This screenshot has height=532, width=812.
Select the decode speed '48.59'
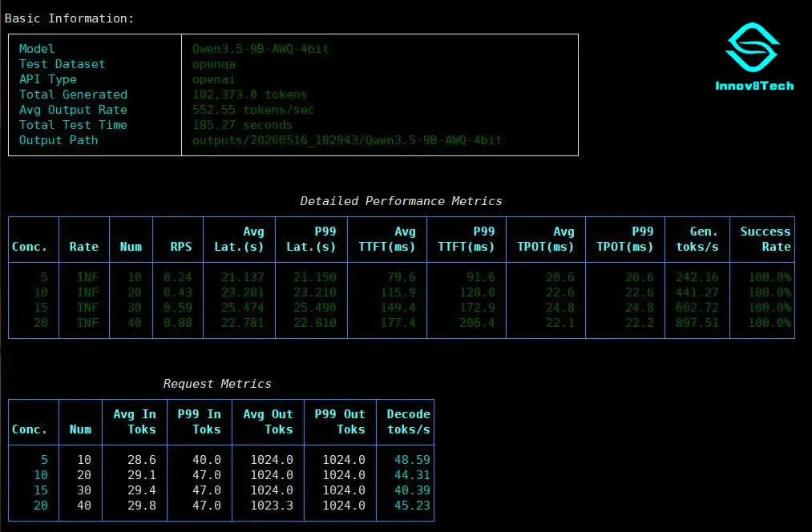click(x=412, y=460)
